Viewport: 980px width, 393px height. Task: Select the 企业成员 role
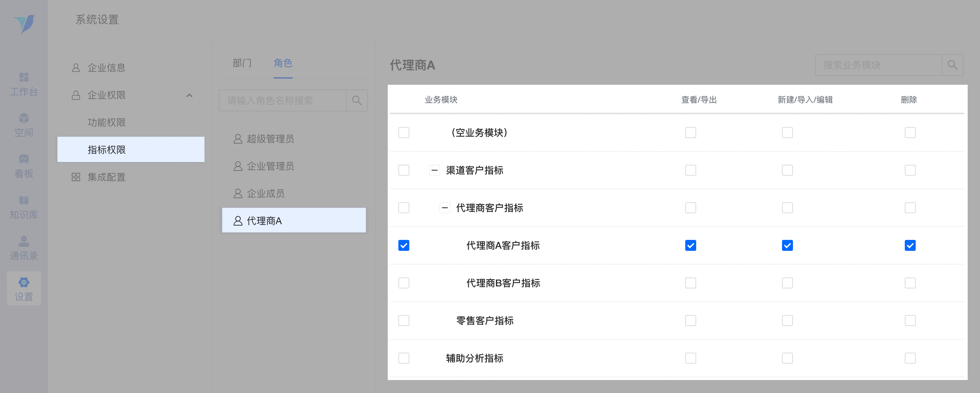(266, 193)
